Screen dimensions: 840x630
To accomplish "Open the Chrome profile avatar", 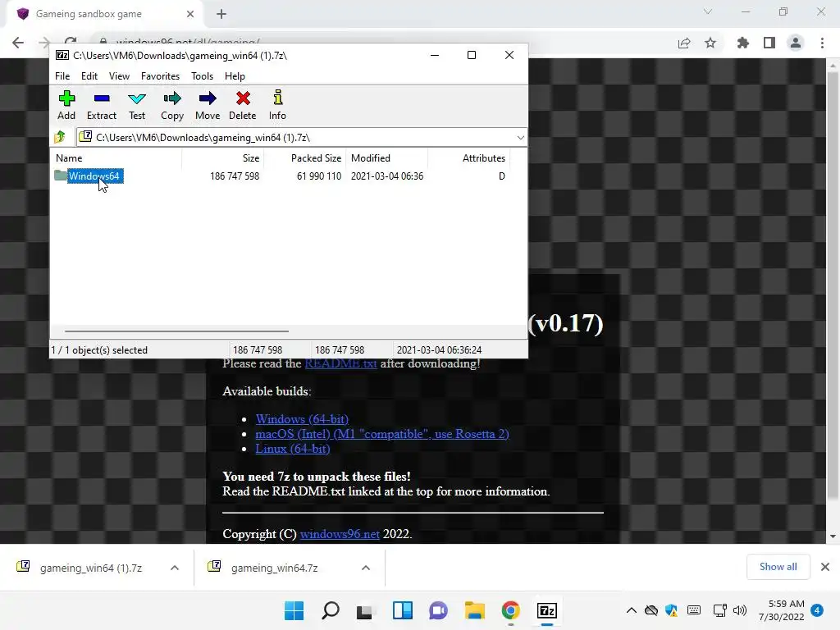I will pyautogui.click(x=796, y=43).
